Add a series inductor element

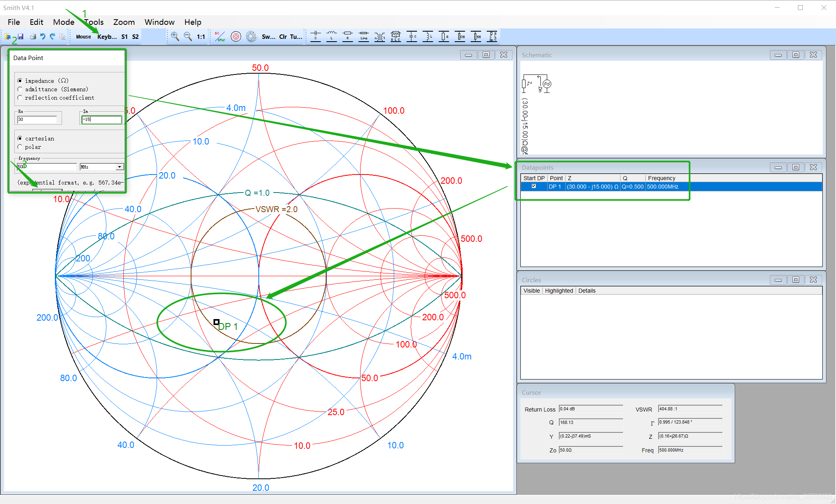(x=332, y=36)
